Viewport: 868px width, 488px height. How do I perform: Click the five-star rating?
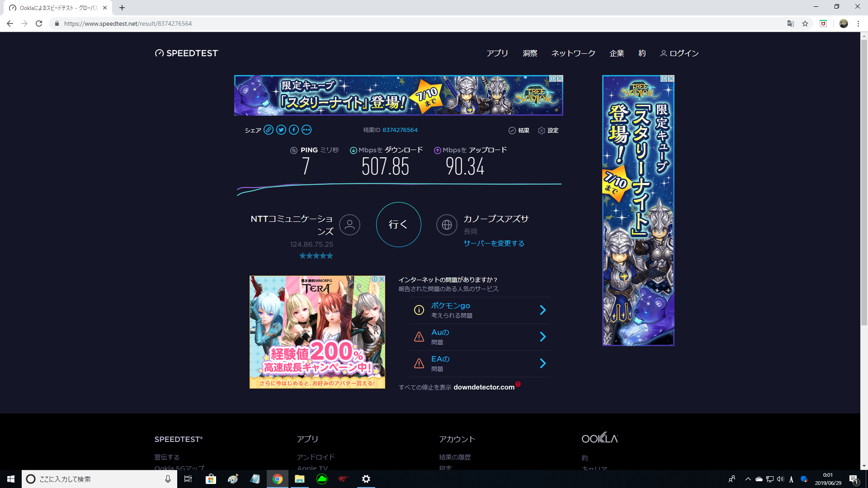(x=316, y=256)
